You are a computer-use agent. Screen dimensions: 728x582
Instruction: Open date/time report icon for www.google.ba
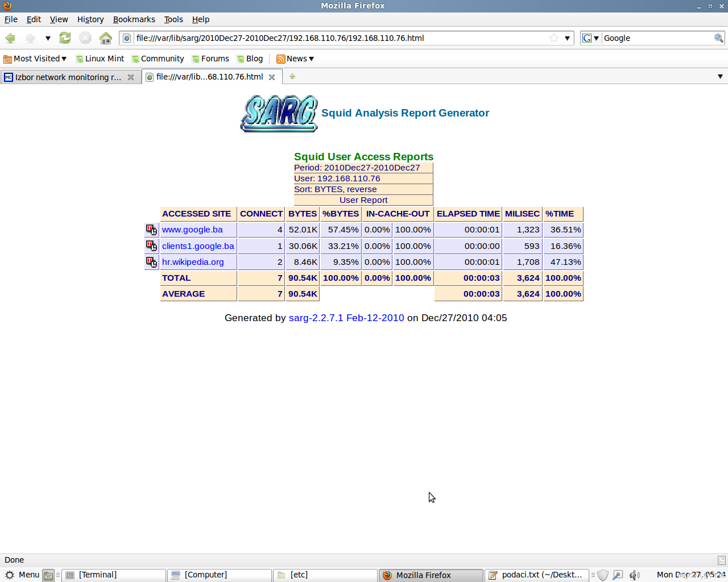point(151,230)
